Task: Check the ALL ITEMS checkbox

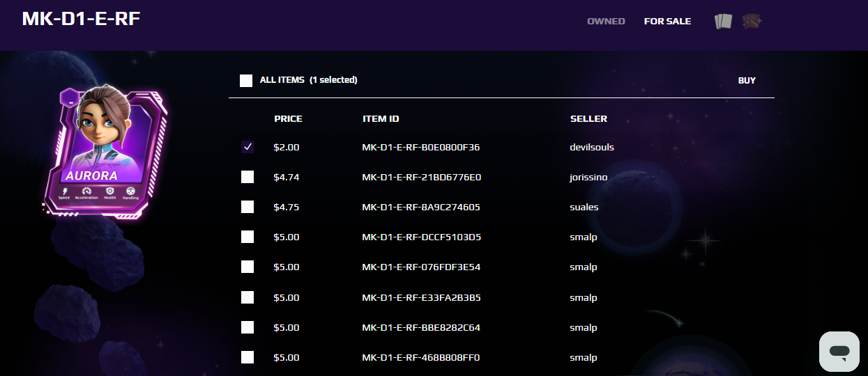Action: 246,80
